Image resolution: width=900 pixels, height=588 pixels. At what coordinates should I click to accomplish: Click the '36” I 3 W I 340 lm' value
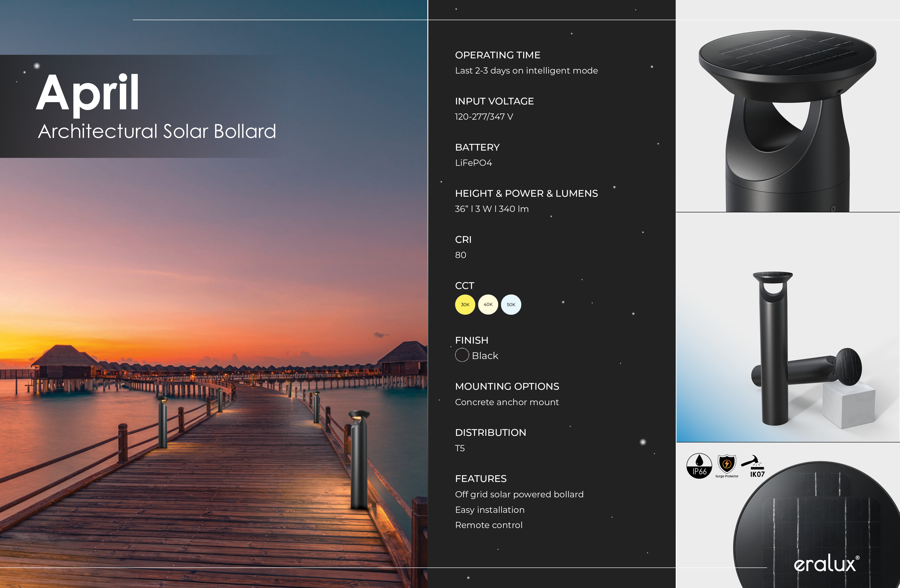pos(492,209)
